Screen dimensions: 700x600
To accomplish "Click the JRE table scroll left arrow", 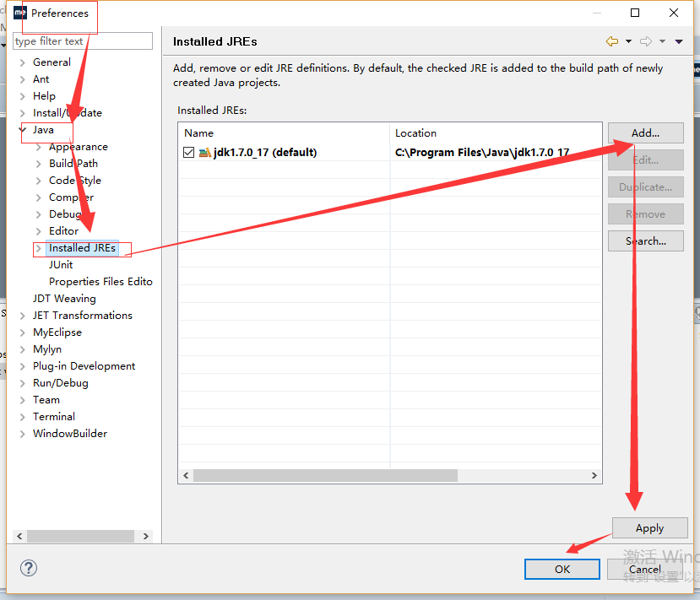I will pyautogui.click(x=186, y=476).
